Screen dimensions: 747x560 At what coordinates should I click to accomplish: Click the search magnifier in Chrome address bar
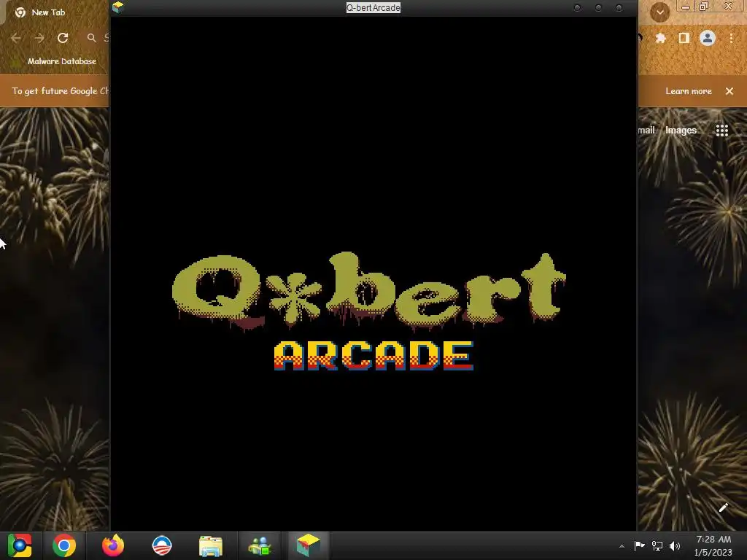point(91,38)
